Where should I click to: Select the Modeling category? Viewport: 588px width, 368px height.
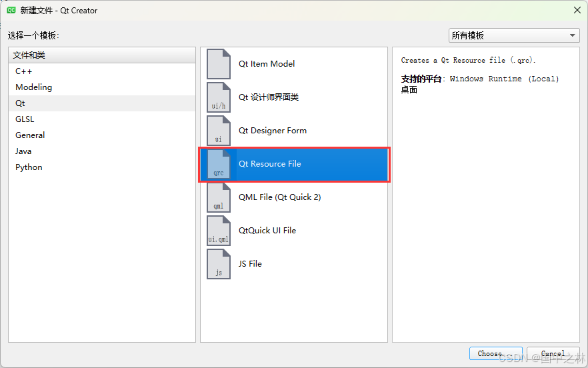tap(102, 87)
